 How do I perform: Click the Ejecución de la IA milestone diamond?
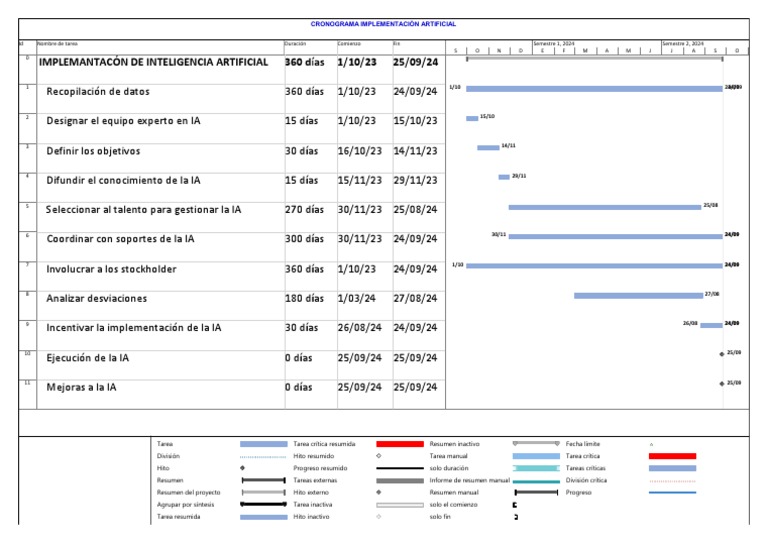(721, 354)
